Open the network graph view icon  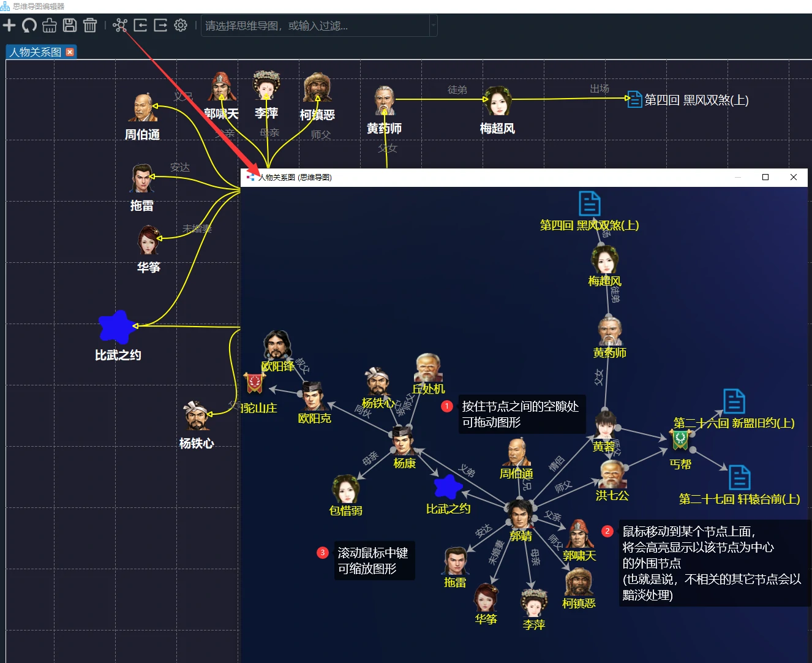coord(120,25)
